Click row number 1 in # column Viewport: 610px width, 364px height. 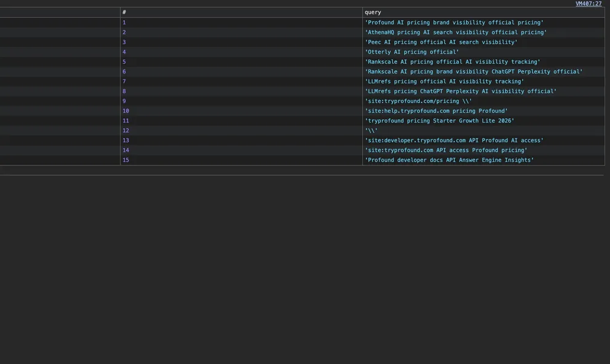pyautogui.click(x=124, y=23)
